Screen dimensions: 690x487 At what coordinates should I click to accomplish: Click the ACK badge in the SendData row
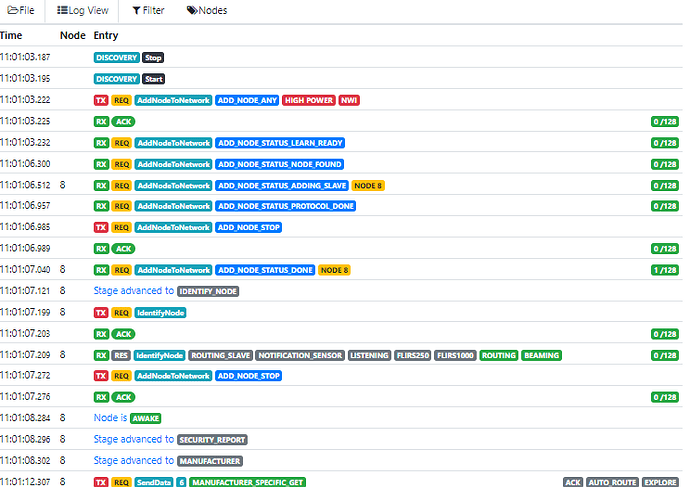(x=573, y=482)
